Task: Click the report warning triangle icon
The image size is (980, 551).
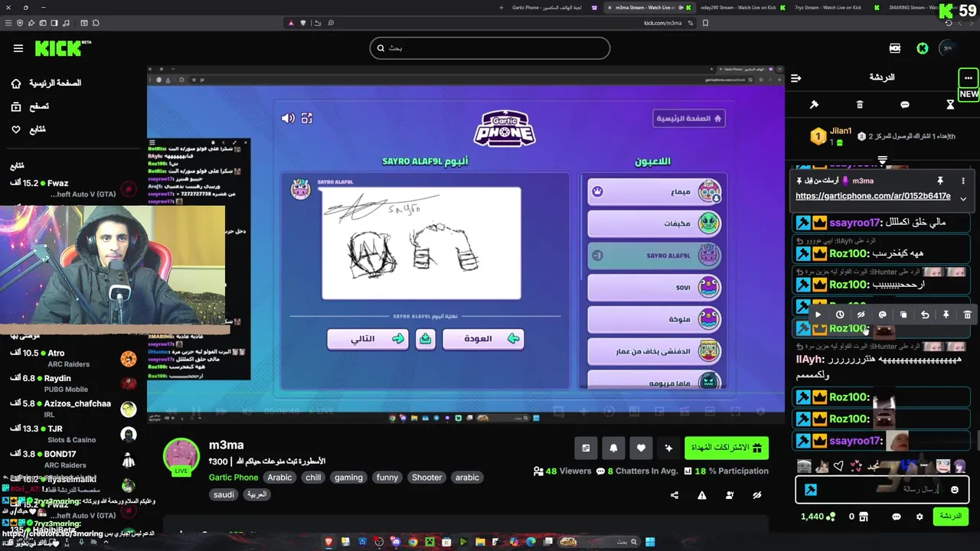Action: point(702,495)
